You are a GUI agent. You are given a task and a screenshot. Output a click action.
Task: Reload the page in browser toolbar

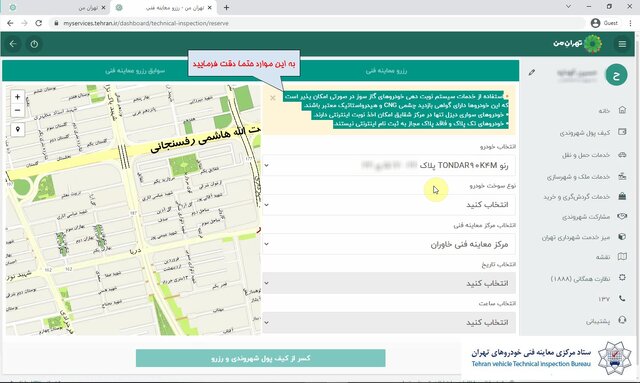[38, 23]
